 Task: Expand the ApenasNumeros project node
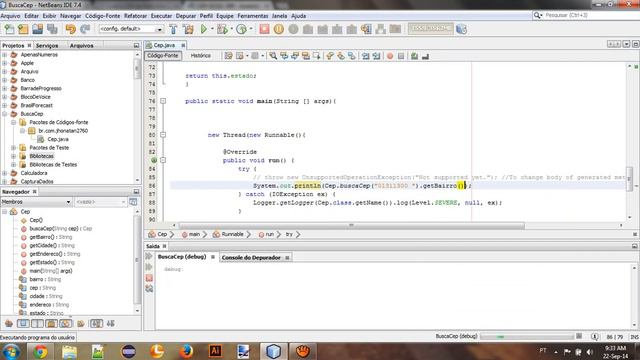pyautogui.click(x=4, y=55)
